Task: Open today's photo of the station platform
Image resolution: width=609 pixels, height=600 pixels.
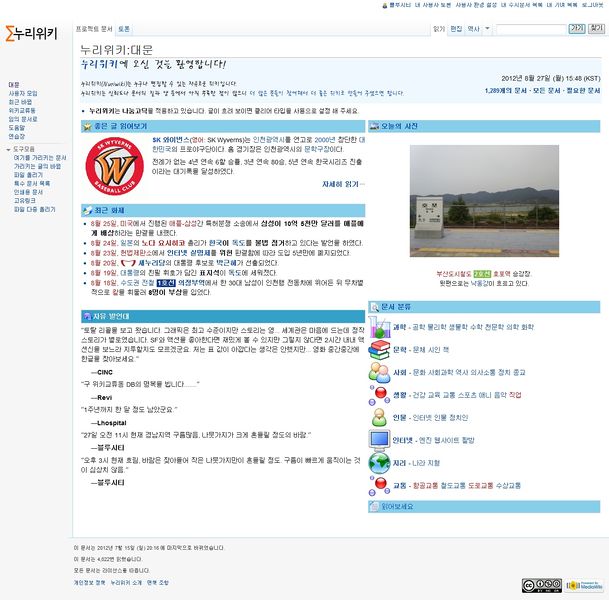Action: (x=484, y=201)
